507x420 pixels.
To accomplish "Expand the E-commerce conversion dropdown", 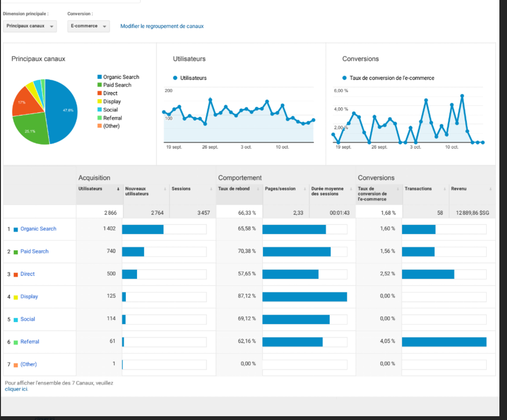I will pos(88,26).
